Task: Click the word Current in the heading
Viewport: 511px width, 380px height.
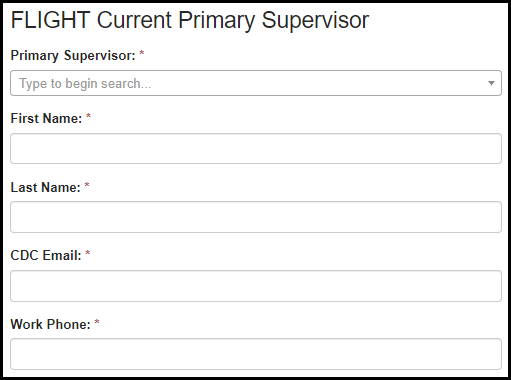Action: tap(134, 20)
